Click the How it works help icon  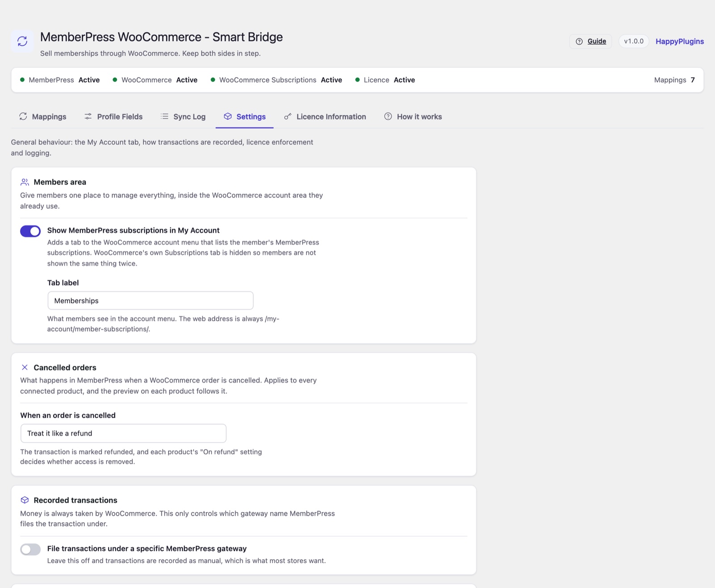(x=388, y=117)
